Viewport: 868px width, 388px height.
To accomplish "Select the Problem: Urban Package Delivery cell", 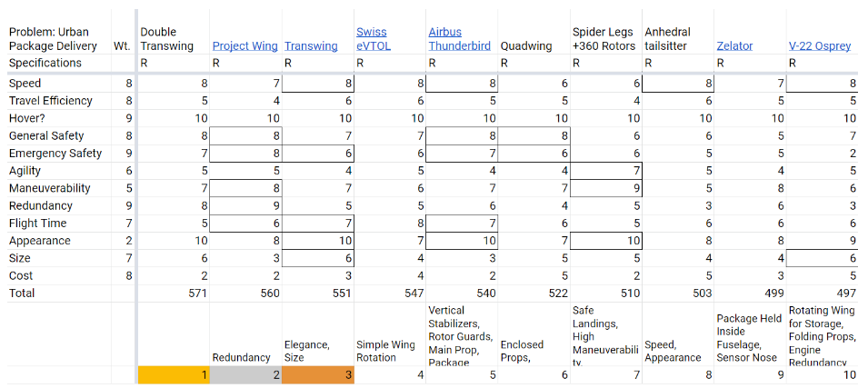I will pyautogui.click(x=56, y=39).
